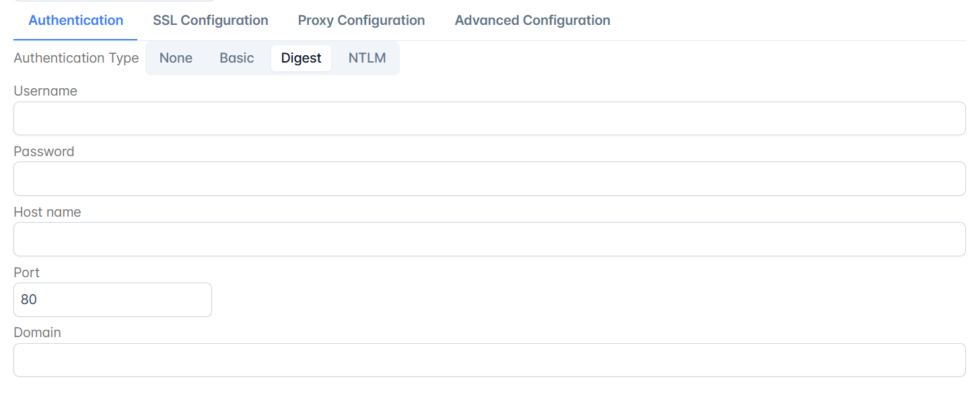Switch to the SSL Configuration tab

pos(210,20)
